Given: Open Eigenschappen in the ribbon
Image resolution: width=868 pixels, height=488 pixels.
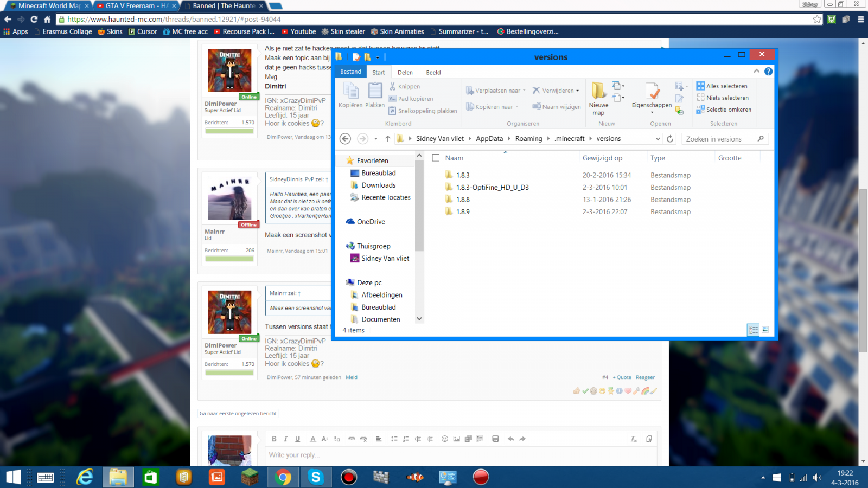Looking at the screenshot, I should (x=652, y=97).
